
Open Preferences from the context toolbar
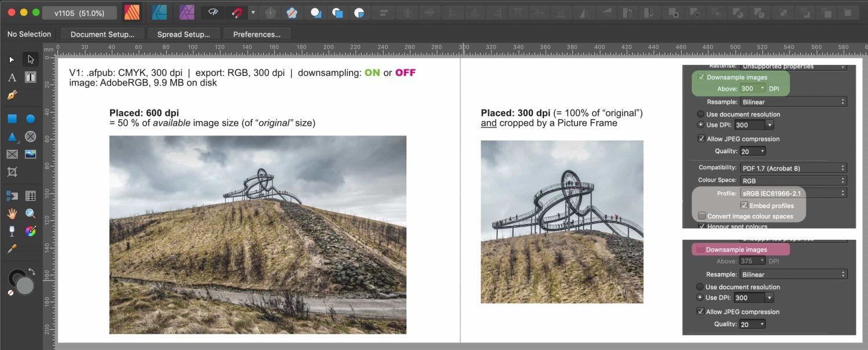point(256,34)
